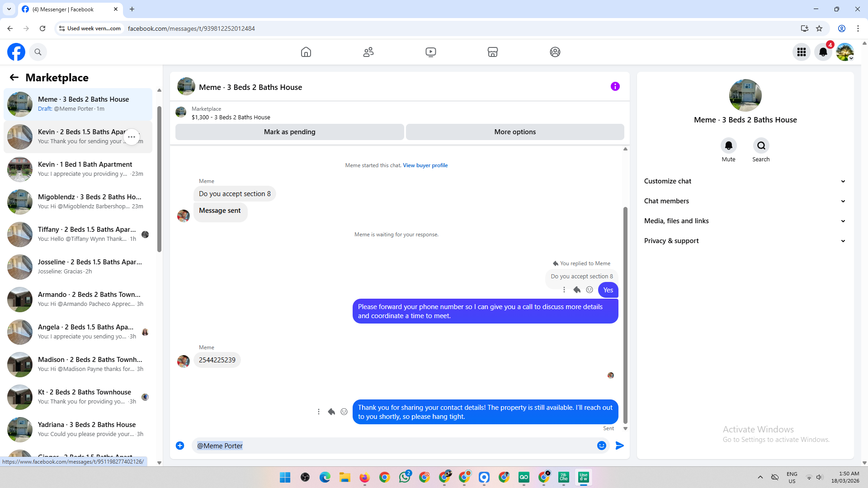The image size is (868, 488).
Task: Choose an emoji in message composer
Action: coord(602,446)
